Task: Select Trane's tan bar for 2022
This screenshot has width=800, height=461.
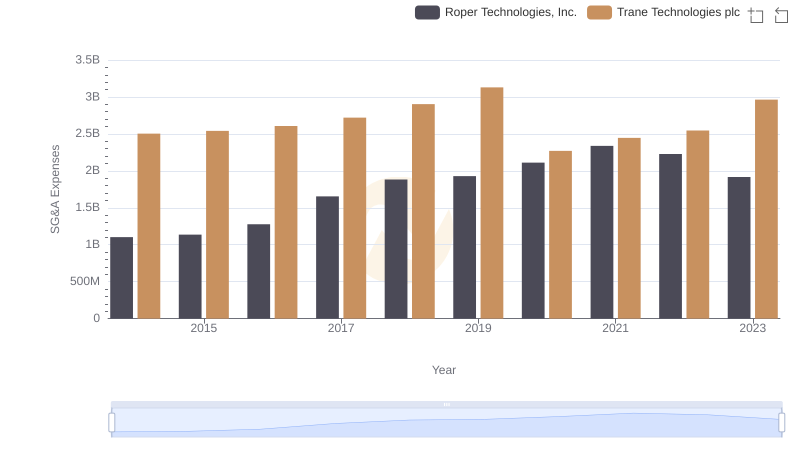Action: coord(698,224)
